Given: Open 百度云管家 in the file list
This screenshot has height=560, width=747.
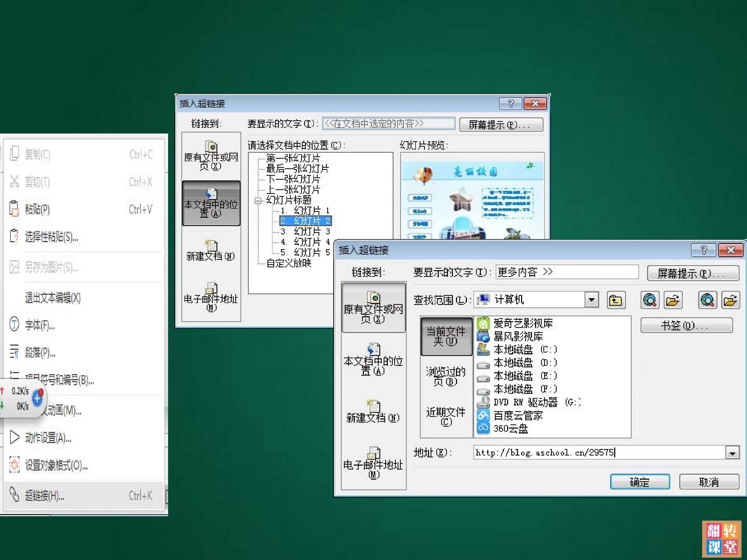Looking at the screenshot, I should click(x=518, y=416).
